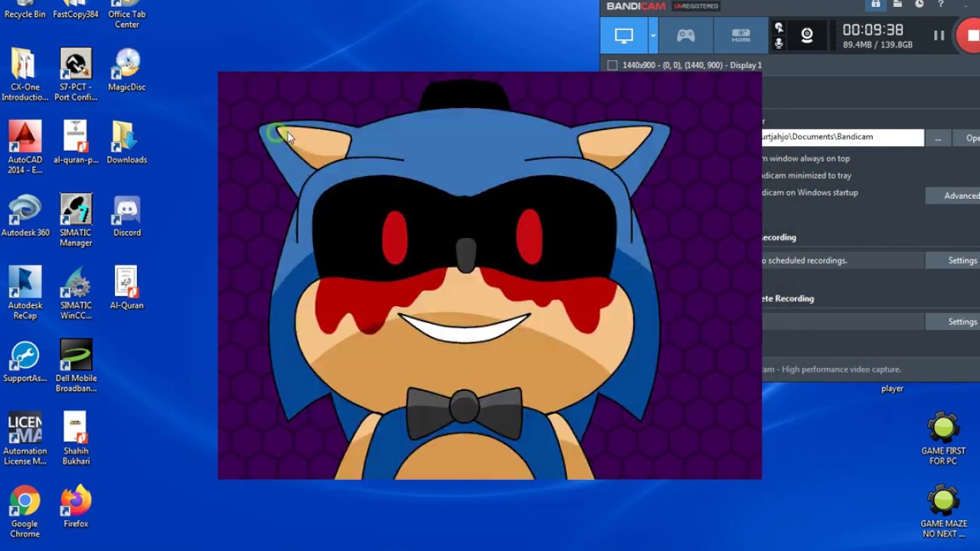The height and width of the screenshot is (551, 980).
Task: Select the Autodesk 360 desktop icon
Action: (24, 215)
